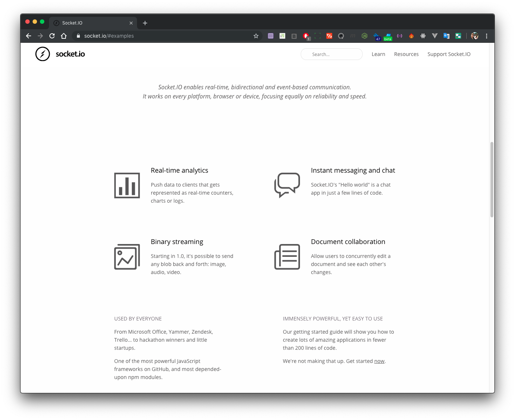The width and height of the screenshot is (515, 420).
Task: Click the green window-layout extension icon
Action: pyautogui.click(x=458, y=36)
